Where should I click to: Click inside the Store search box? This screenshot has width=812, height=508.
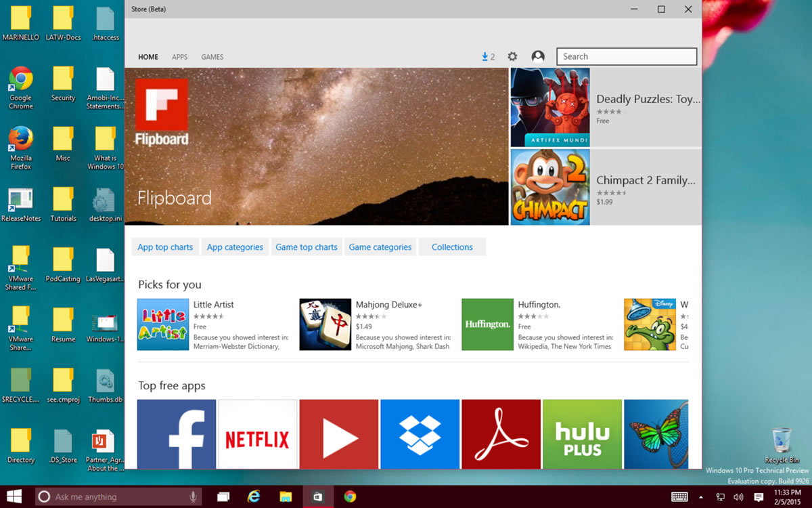(626, 56)
